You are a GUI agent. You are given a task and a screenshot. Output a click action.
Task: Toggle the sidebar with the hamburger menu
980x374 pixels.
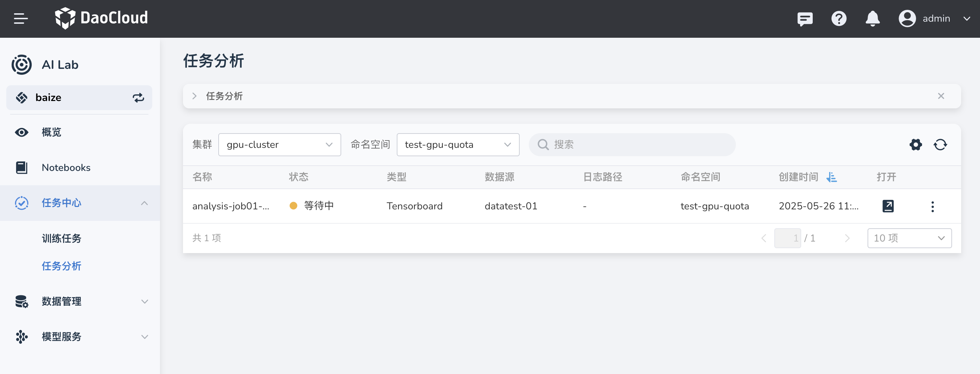[21, 19]
